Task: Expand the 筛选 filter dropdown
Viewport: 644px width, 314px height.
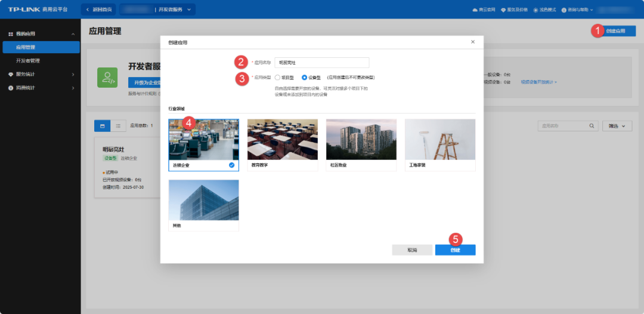Action: click(619, 126)
